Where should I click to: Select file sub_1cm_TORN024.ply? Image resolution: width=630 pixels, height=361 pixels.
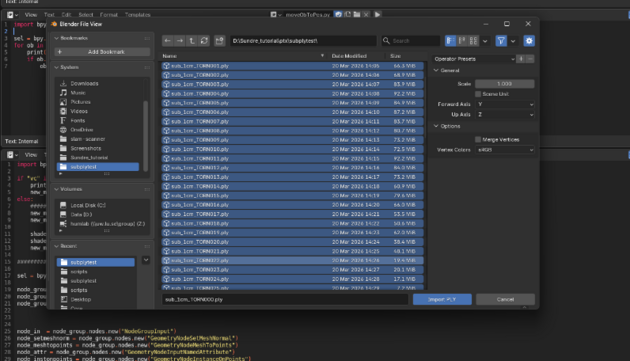click(292, 279)
